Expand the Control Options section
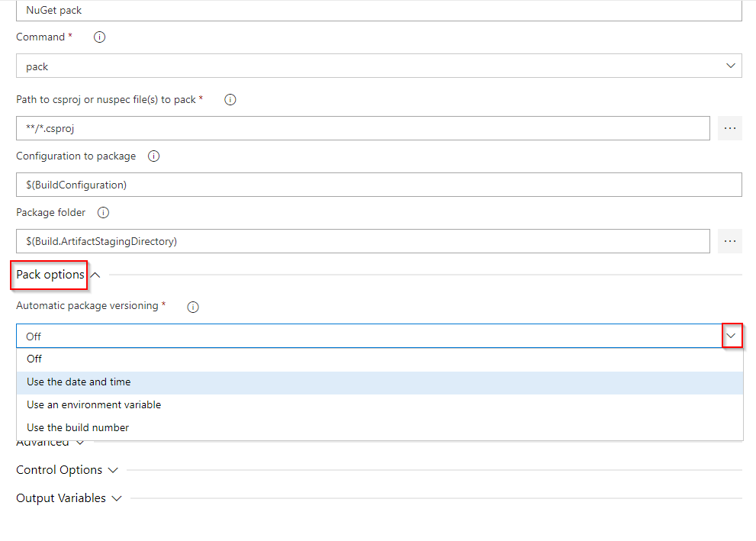This screenshot has width=756, height=541. coord(67,470)
